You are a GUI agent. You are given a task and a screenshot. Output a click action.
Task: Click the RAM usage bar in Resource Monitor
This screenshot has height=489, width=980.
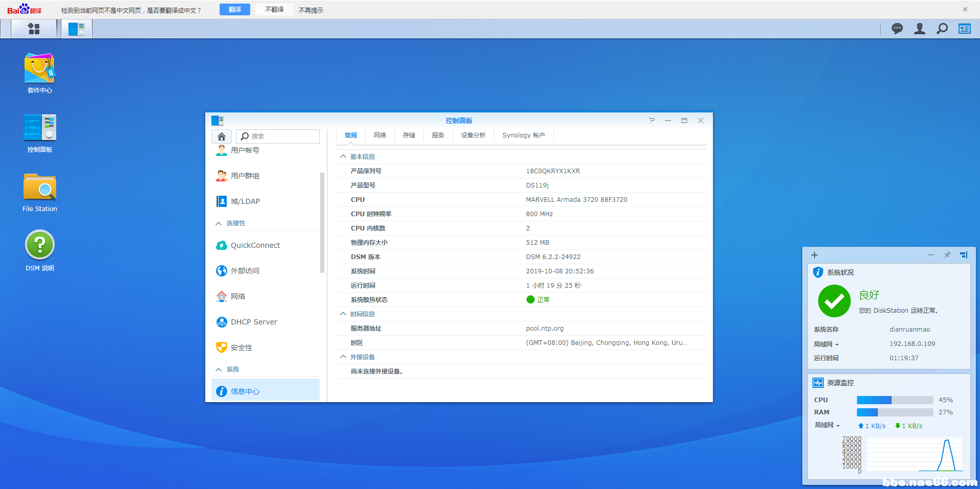click(x=895, y=412)
